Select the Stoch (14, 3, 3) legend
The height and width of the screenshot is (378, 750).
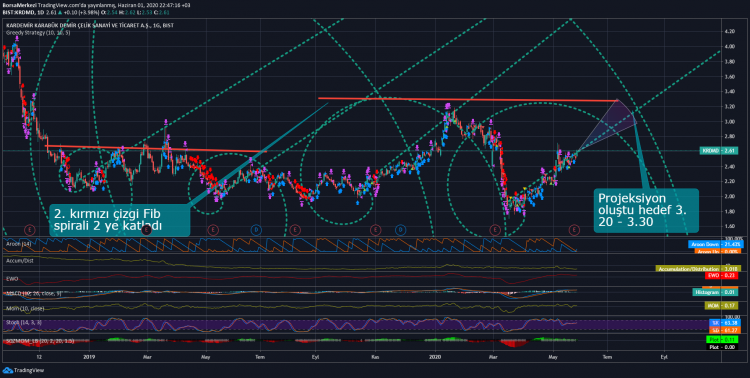[x=23, y=322]
